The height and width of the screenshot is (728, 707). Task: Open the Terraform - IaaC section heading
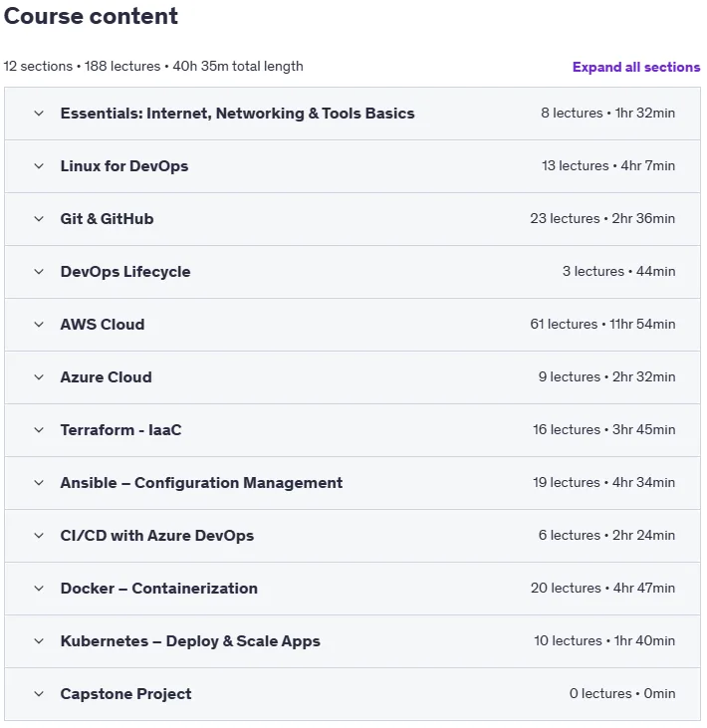point(120,430)
